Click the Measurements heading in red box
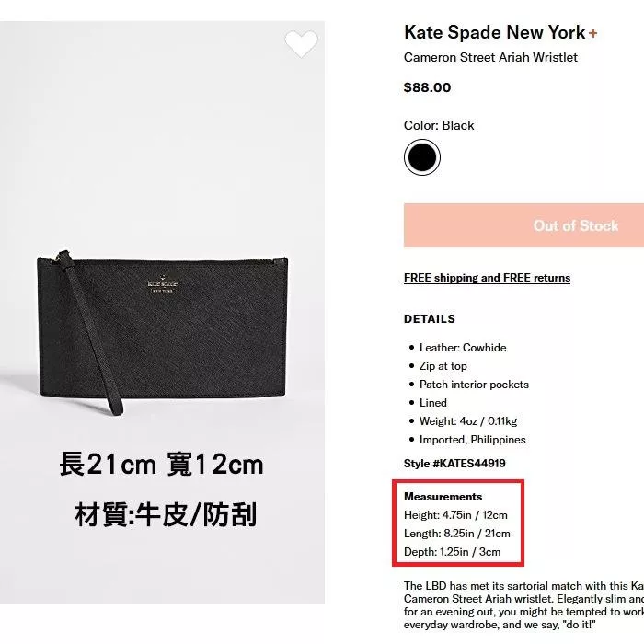 click(x=443, y=497)
